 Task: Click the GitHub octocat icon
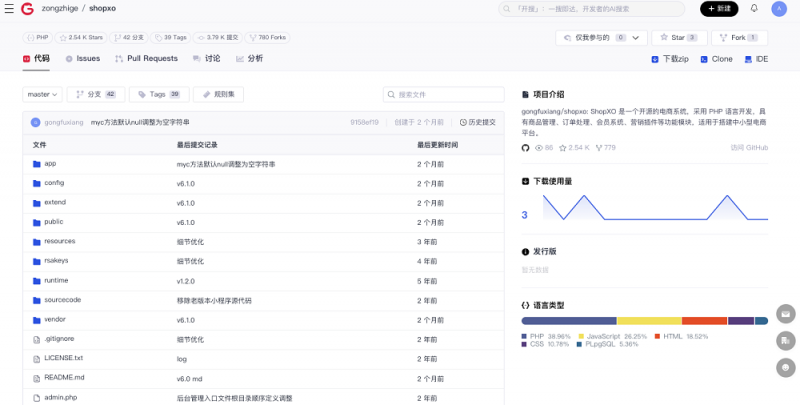point(525,148)
